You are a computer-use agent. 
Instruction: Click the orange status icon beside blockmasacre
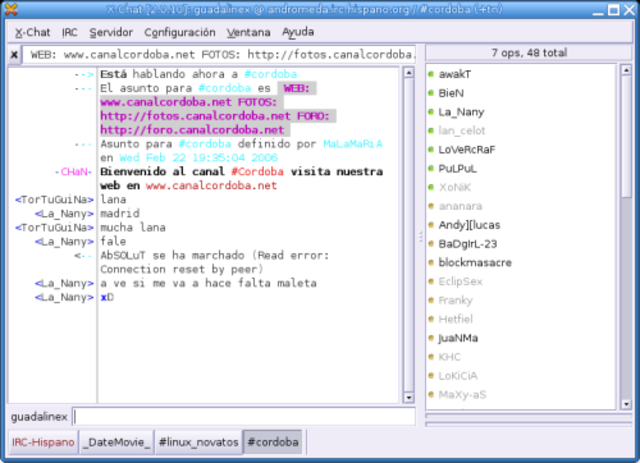coord(431,262)
